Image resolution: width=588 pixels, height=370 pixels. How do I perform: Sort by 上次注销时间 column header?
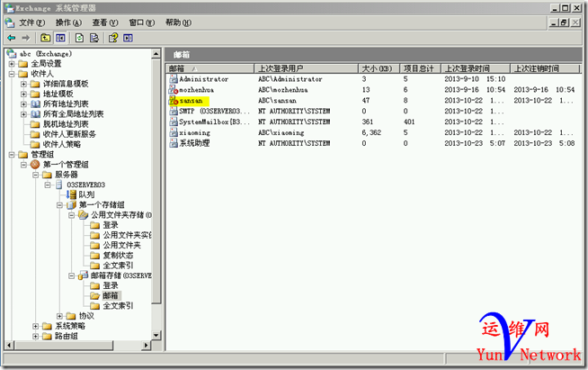pos(545,68)
